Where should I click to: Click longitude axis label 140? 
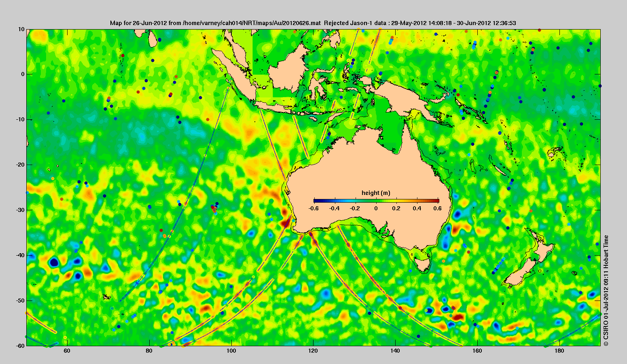click(395, 351)
